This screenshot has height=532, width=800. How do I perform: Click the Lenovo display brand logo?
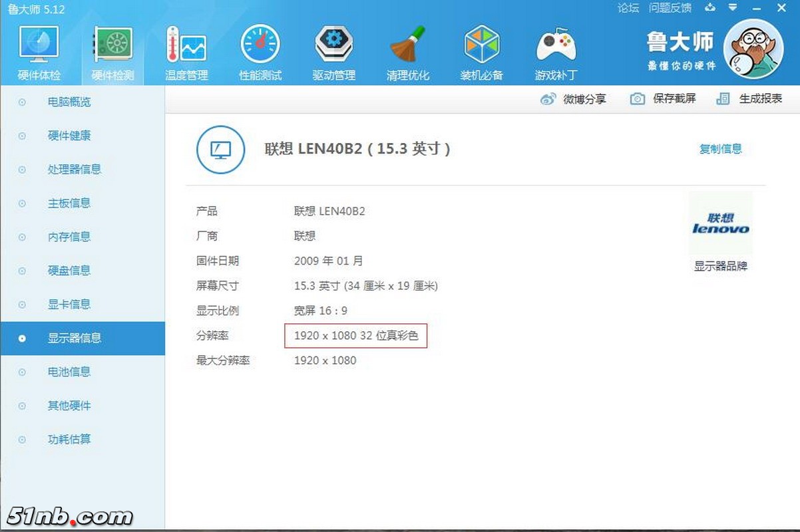pyautogui.click(x=720, y=224)
